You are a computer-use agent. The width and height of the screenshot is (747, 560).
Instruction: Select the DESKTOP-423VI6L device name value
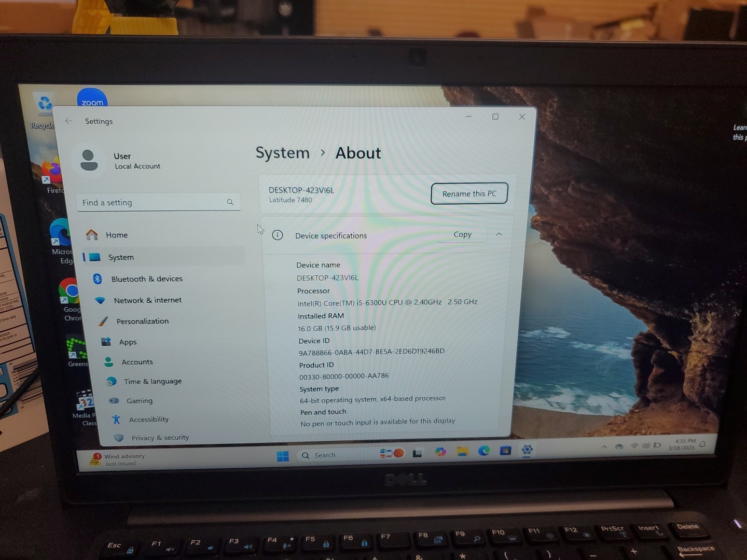pyautogui.click(x=327, y=278)
